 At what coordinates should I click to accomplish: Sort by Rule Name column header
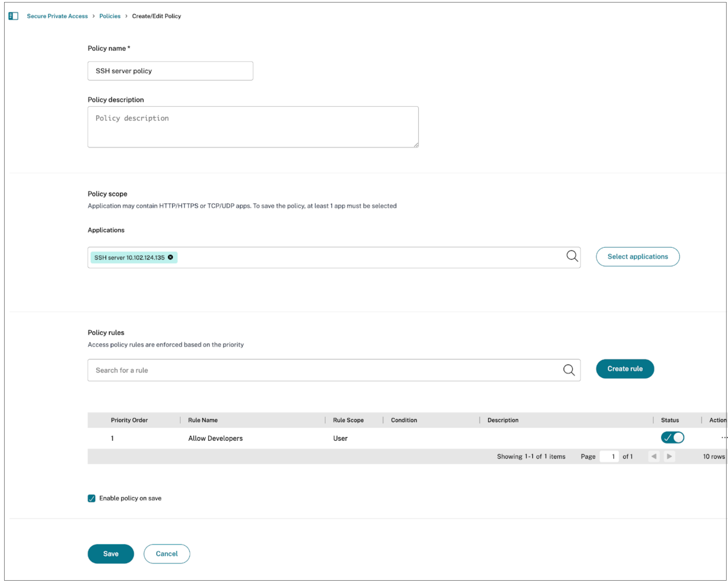[x=203, y=420]
